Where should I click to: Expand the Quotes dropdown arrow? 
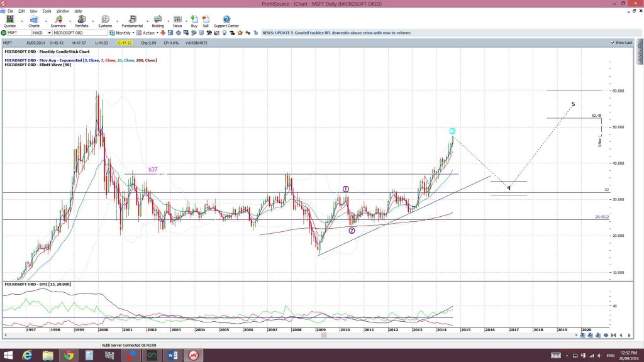(22, 21)
